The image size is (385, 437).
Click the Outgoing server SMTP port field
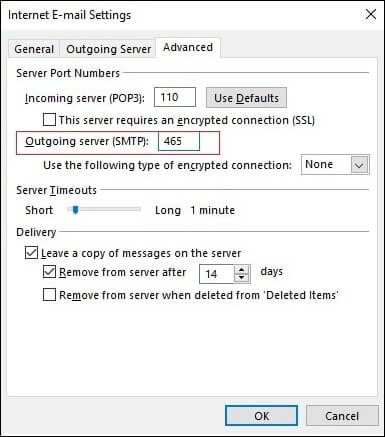point(179,141)
